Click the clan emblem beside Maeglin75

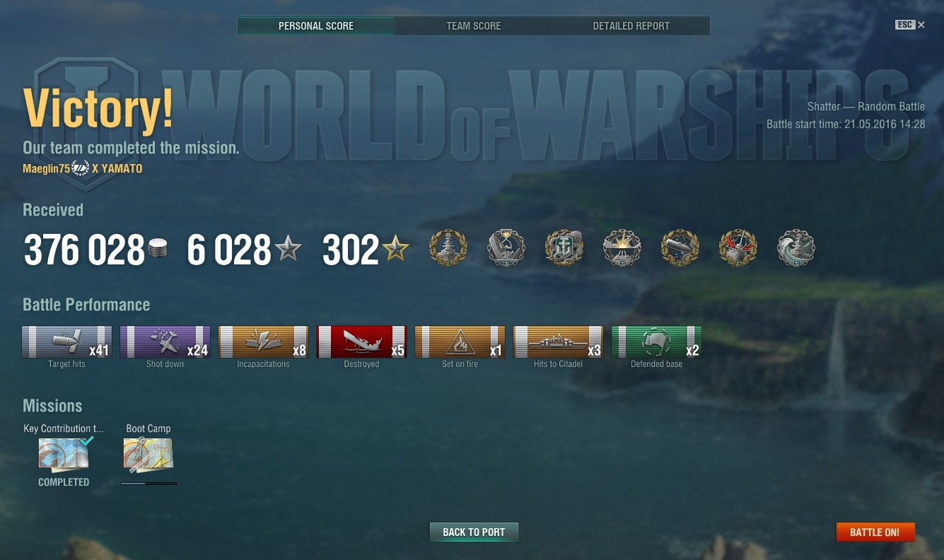pos(81,168)
